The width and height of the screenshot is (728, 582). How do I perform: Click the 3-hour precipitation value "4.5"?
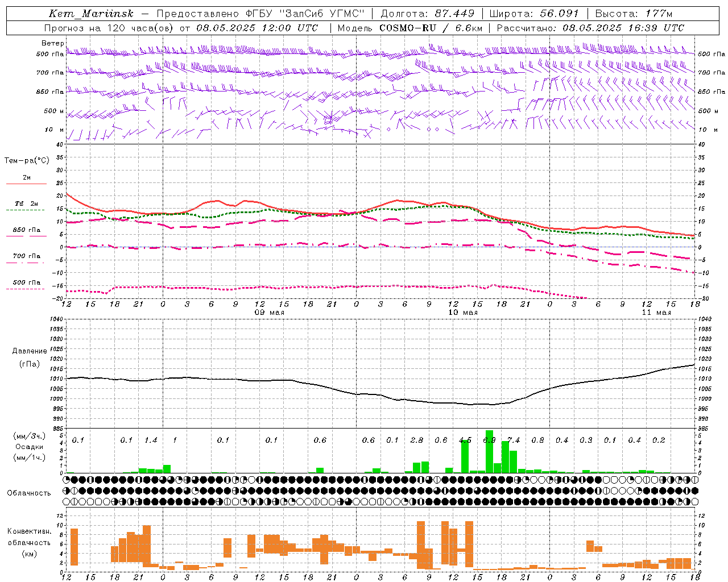tap(465, 440)
